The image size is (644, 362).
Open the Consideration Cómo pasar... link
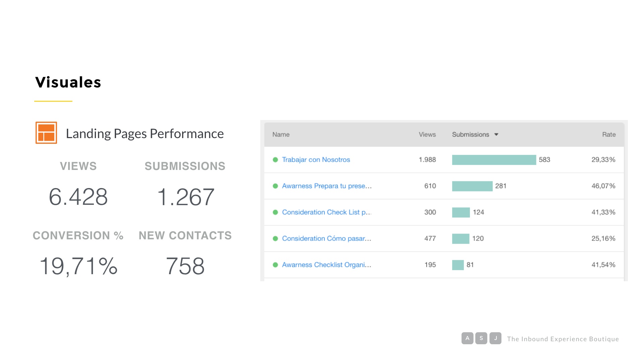coord(327,238)
